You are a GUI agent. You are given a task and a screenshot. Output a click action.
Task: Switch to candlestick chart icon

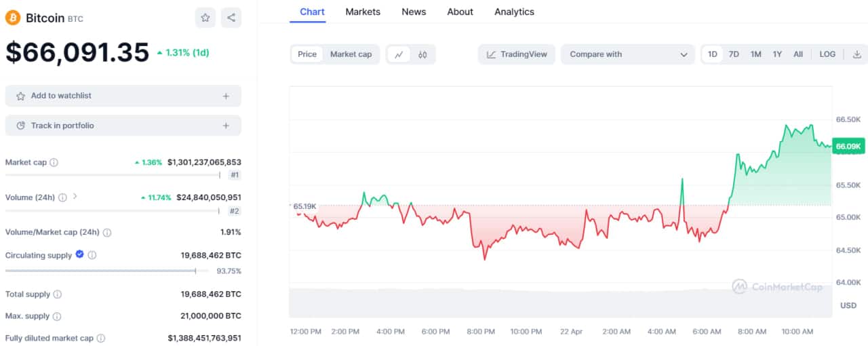point(422,54)
